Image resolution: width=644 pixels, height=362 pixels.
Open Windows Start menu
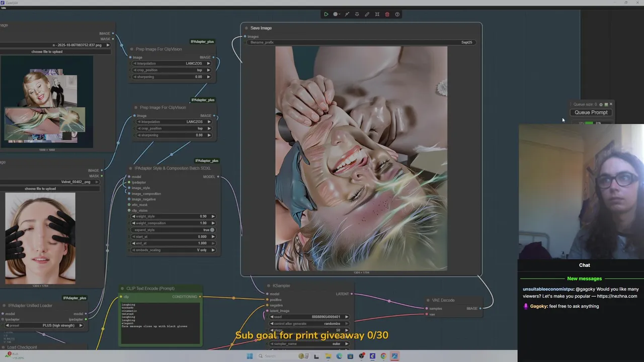point(250,356)
